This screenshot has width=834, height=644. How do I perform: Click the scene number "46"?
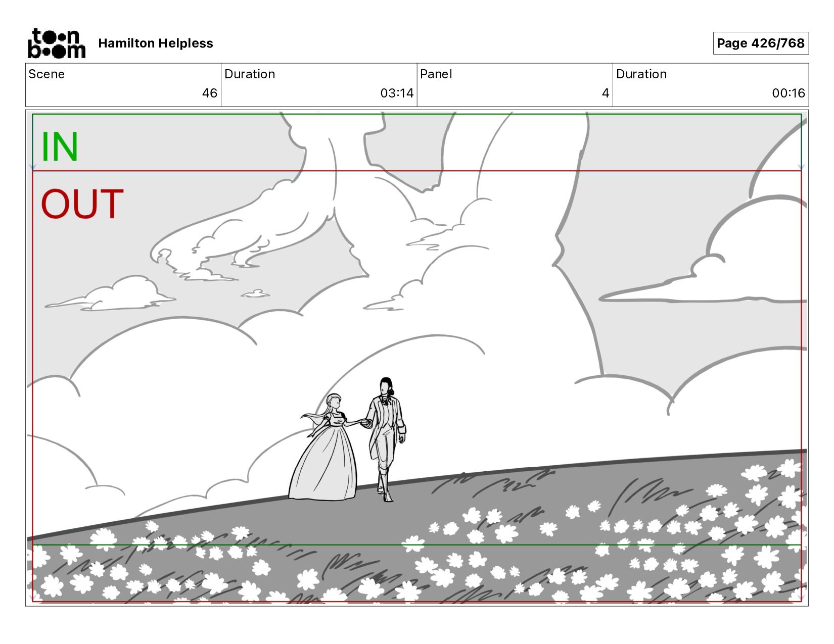click(x=210, y=93)
